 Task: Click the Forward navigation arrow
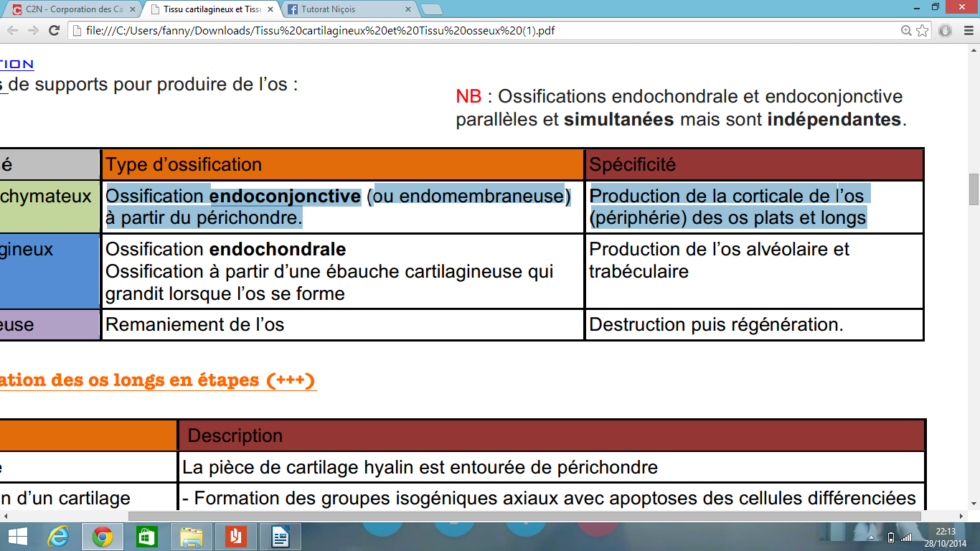33,31
